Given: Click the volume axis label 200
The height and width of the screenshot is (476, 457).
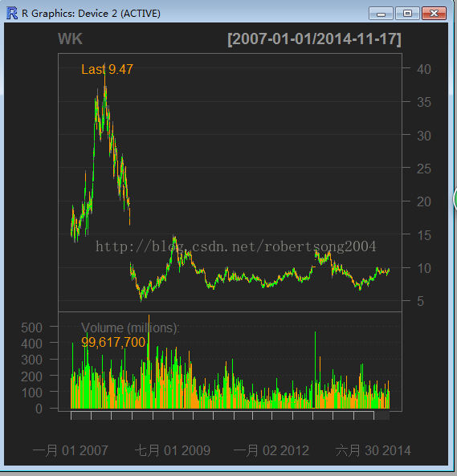Looking at the screenshot, I should click(31, 377).
